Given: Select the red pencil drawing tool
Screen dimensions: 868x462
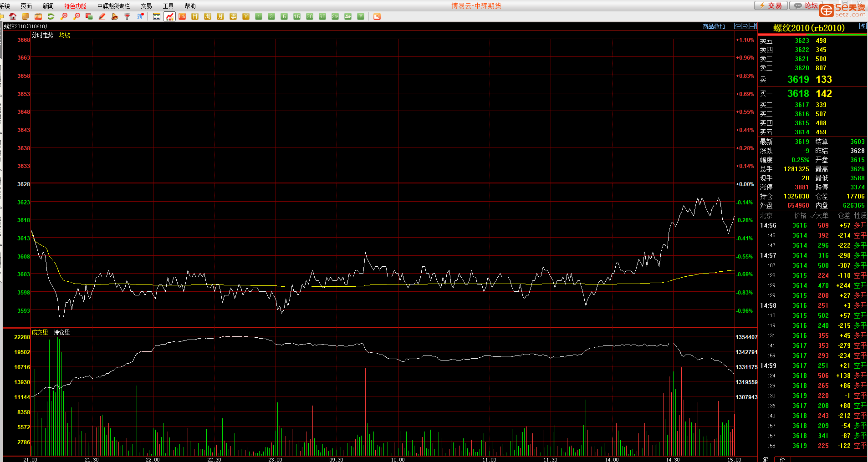Looking at the screenshot, I should pyautogui.click(x=102, y=16).
